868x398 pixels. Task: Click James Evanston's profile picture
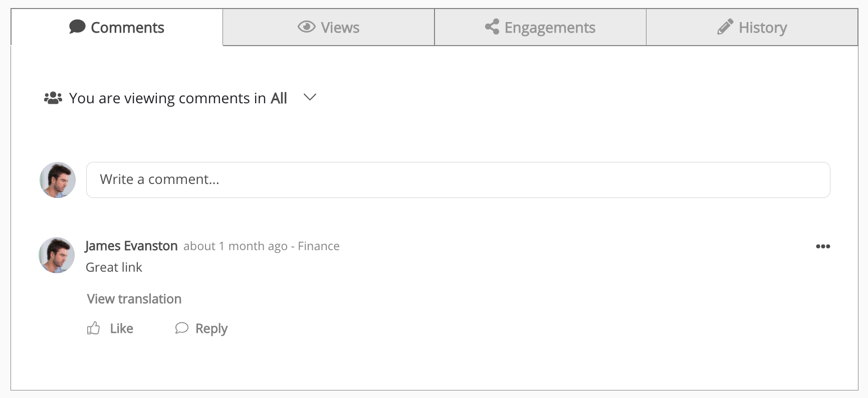[56, 255]
